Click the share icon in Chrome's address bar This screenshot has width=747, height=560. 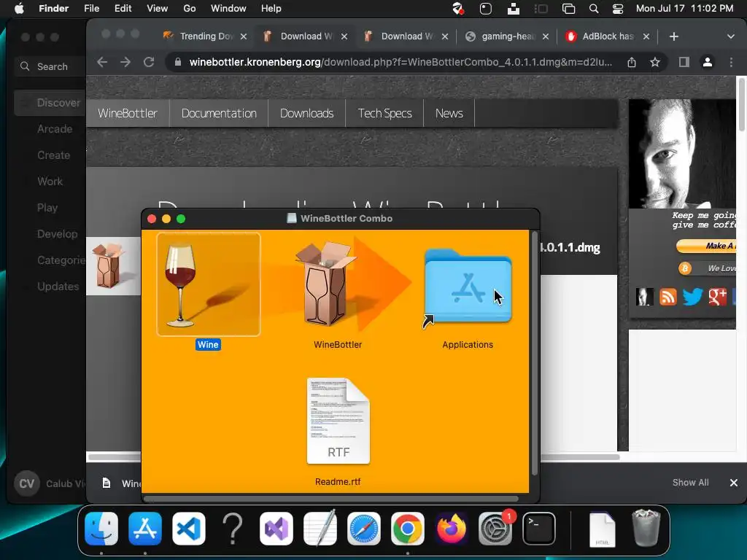click(x=632, y=62)
